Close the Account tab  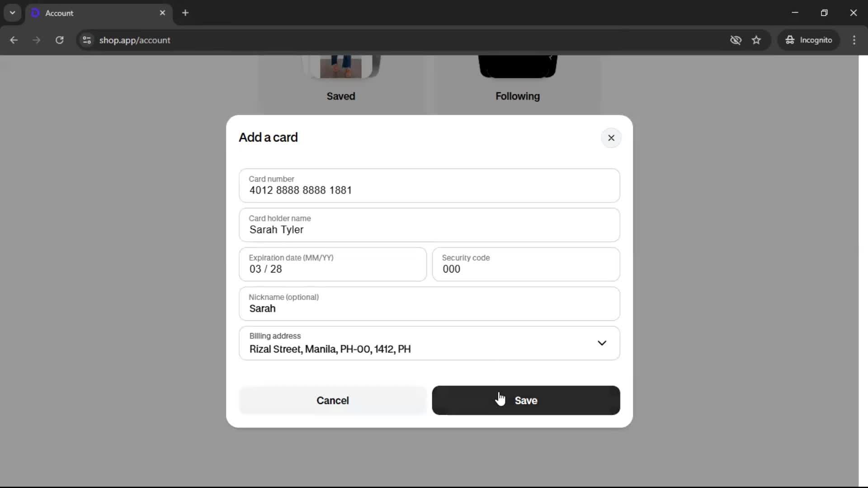162,13
